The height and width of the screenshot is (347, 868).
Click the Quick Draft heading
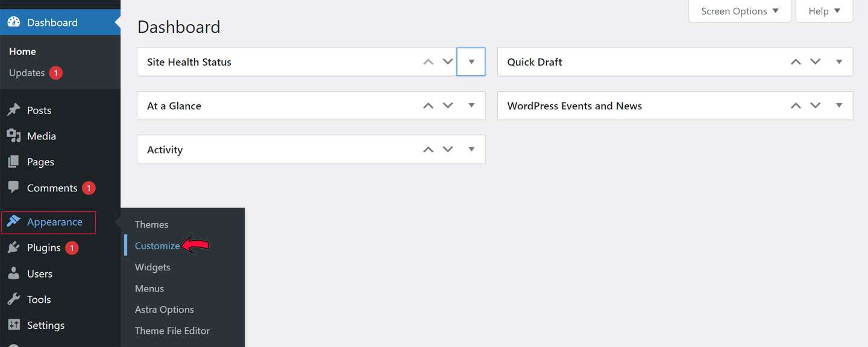pyautogui.click(x=535, y=62)
